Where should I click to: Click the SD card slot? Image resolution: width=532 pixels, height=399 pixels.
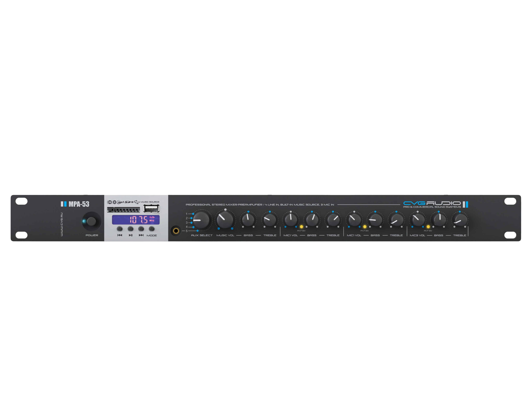coord(123,210)
